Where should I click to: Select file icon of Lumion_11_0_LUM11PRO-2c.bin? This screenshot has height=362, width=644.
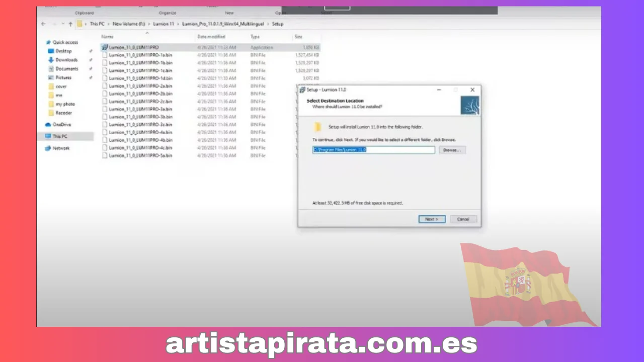click(105, 101)
